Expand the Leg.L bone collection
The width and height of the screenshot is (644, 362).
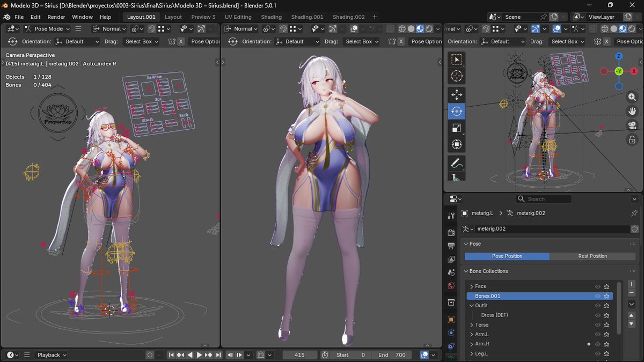click(472, 354)
